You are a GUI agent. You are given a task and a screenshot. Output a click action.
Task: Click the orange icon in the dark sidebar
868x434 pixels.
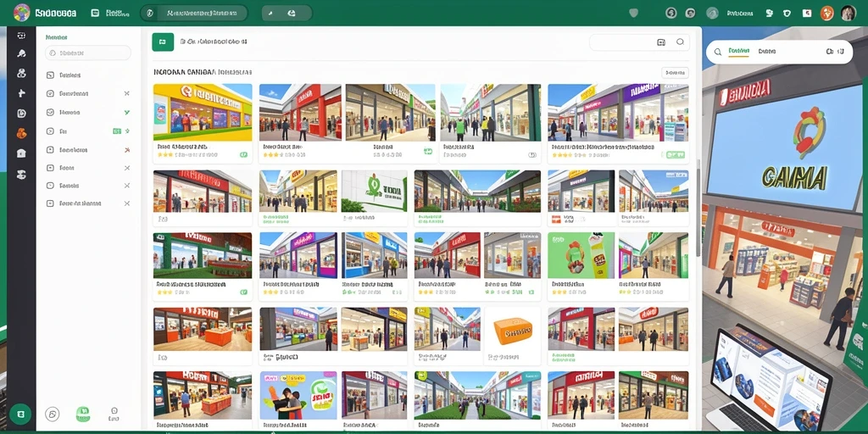[21, 133]
